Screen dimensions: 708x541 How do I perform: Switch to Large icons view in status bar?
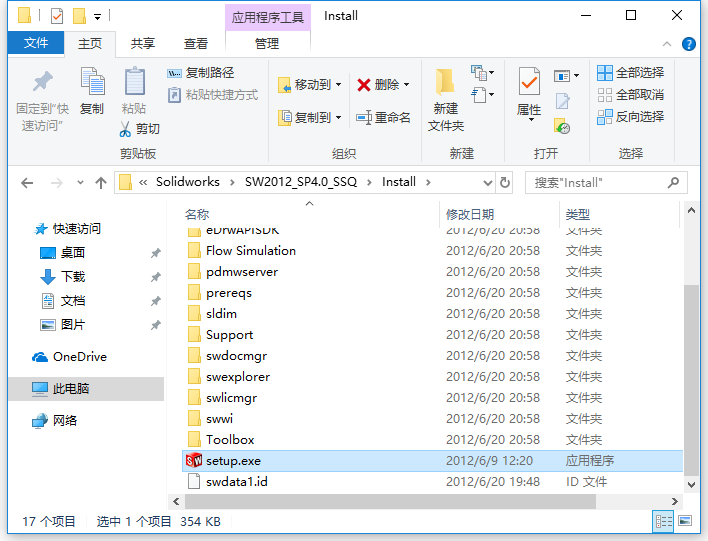pos(685,521)
